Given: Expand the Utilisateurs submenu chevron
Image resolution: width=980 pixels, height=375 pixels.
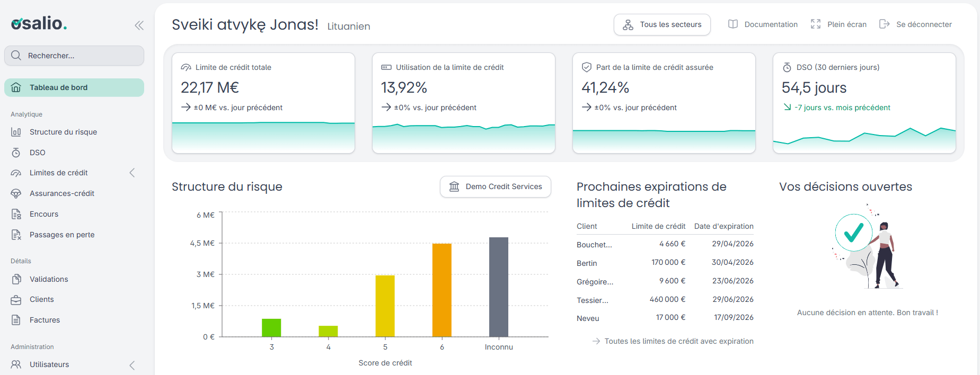Looking at the screenshot, I should (x=132, y=365).
